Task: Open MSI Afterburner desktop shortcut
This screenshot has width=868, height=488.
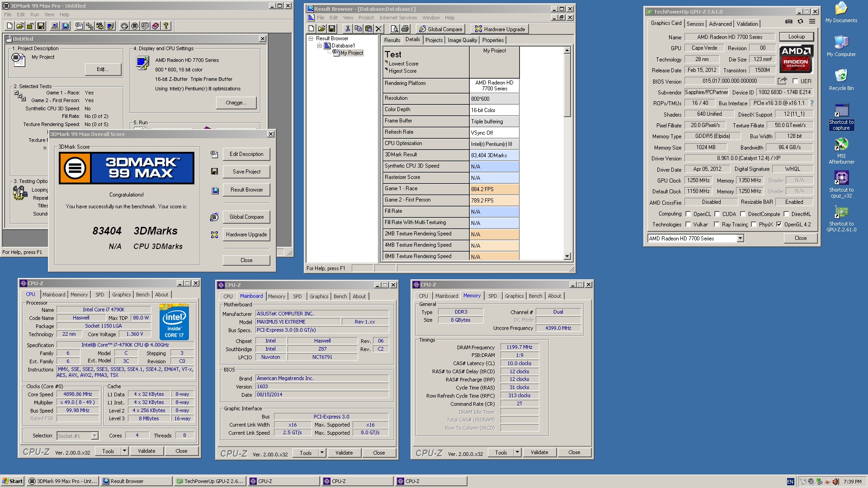Action: pos(841,151)
